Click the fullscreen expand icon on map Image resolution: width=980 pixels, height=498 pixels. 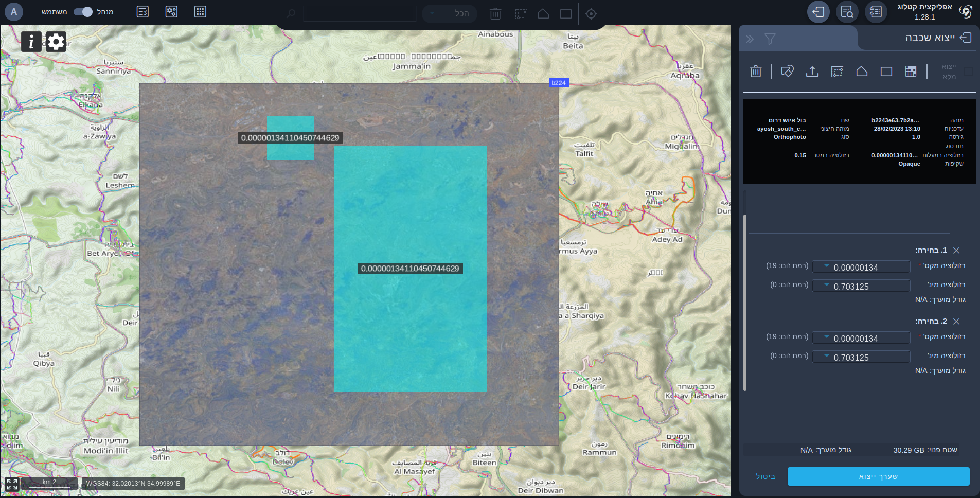click(12, 484)
